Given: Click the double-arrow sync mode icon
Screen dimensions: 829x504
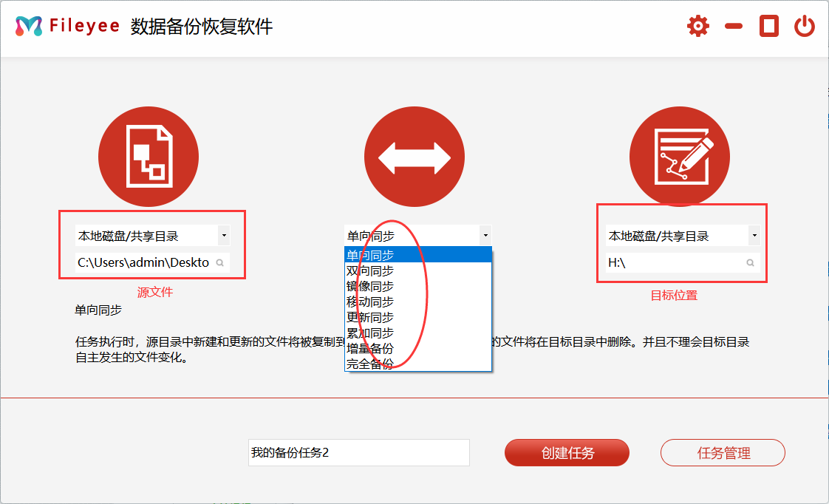Looking at the screenshot, I should [414, 157].
